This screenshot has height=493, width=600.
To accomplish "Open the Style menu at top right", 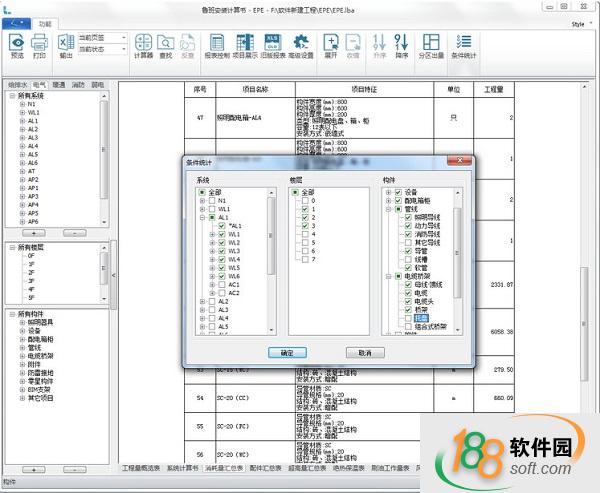I will (581, 24).
